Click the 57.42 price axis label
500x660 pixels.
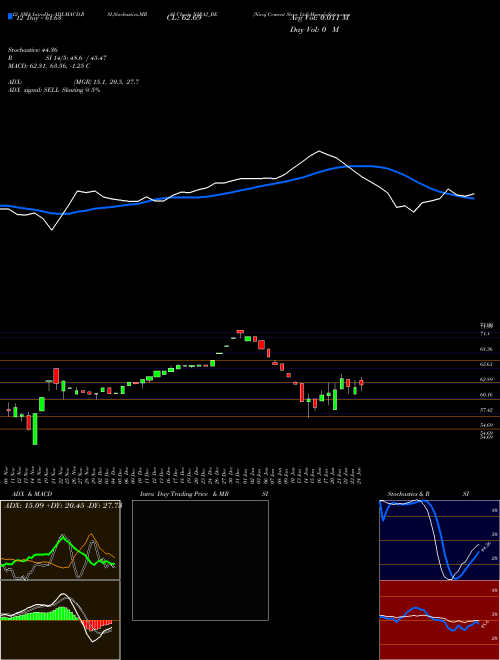click(x=486, y=410)
